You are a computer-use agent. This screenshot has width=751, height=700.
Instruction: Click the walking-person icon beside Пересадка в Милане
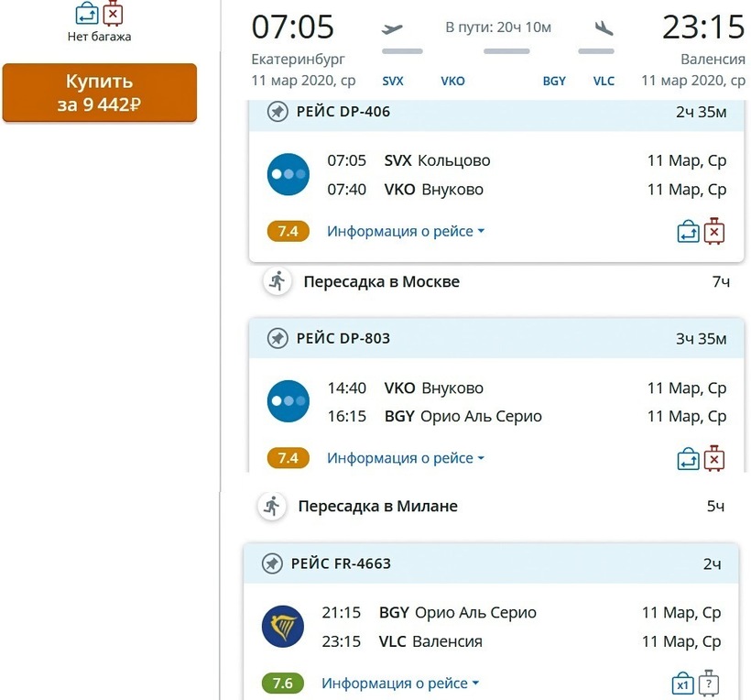[272, 506]
